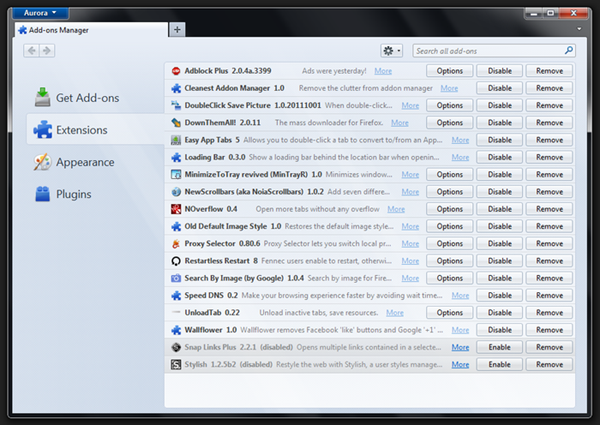The image size is (600, 425).
Task: Disable the Speed DNS extension
Action: tap(499, 295)
